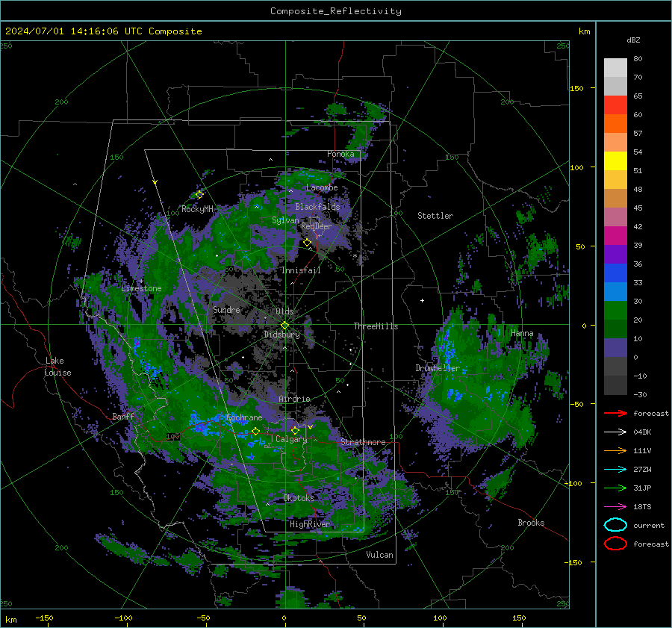Select the ThreeHills label
Viewport: 672px width, 628px height.
click(x=376, y=326)
